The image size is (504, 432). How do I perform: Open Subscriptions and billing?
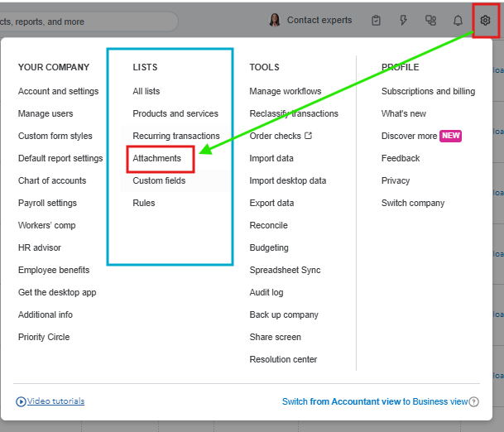pos(428,91)
